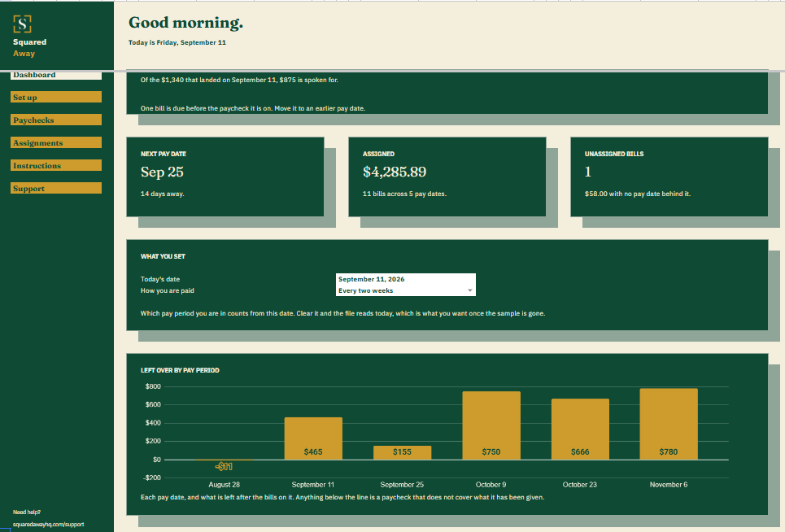Click the 14 days away text
Viewport: 785px width, 532px height.
(162, 194)
